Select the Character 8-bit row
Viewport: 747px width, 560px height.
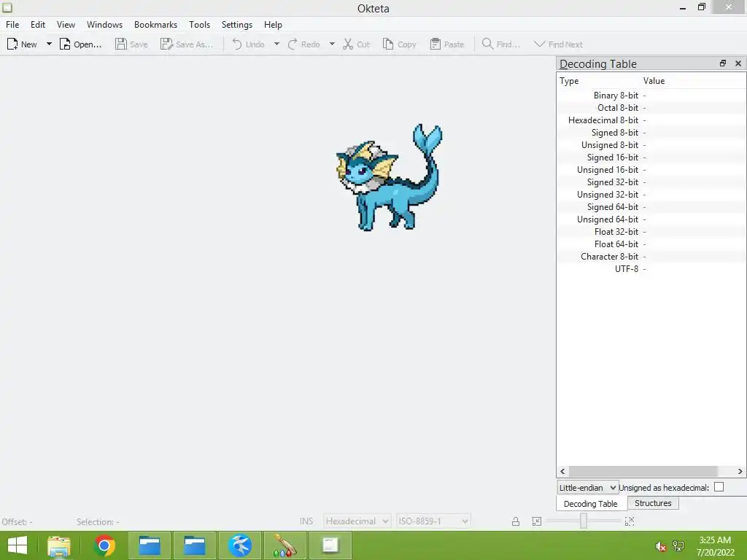click(x=651, y=256)
